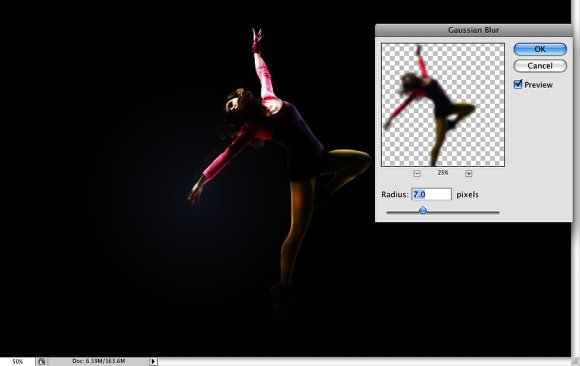Open the status bar arrow popup menu
The height and width of the screenshot is (366, 580).
pyautogui.click(x=153, y=362)
